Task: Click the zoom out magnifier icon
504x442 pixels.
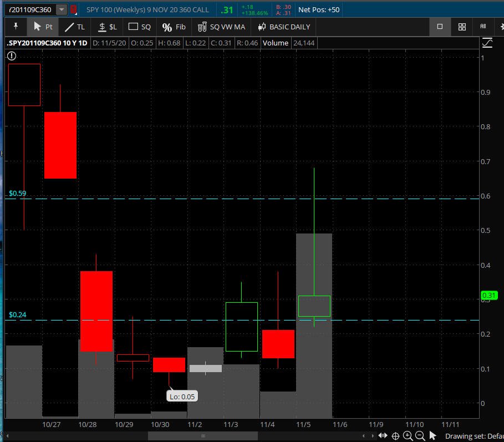Action: [x=420, y=436]
